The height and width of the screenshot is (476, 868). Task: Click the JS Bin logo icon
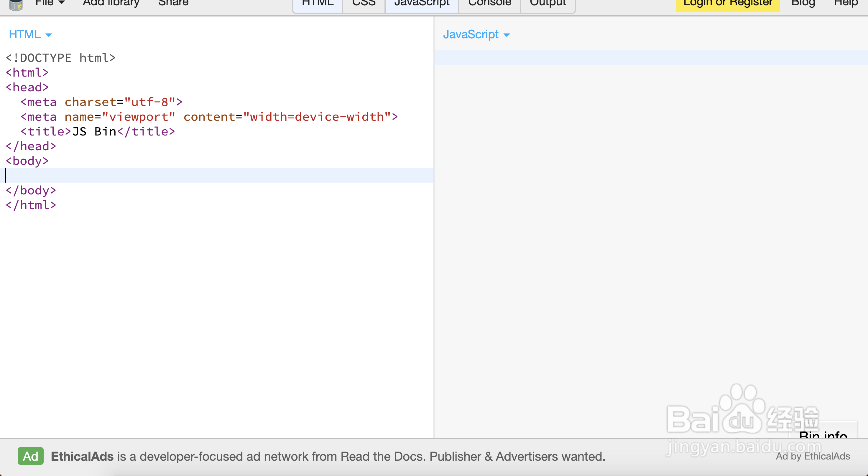coord(16,5)
